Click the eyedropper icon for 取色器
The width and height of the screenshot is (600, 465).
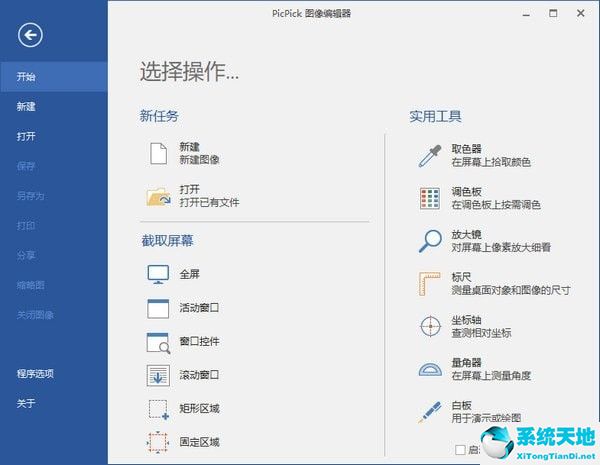(x=430, y=155)
